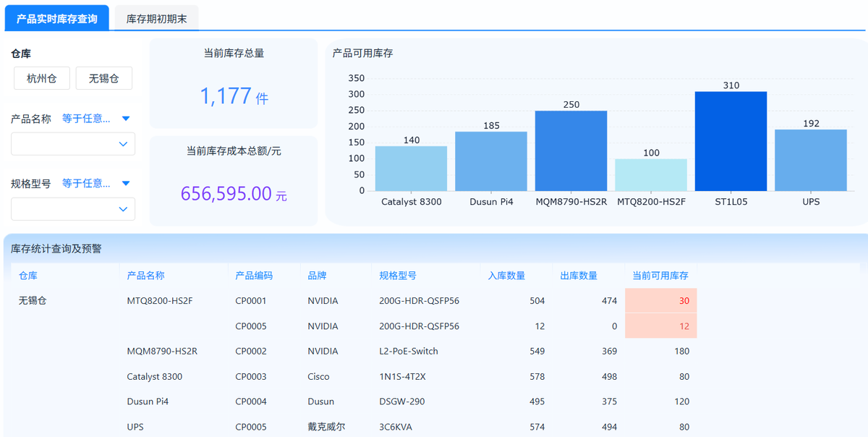This screenshot has width=868, height=437.
Task: Select the 产品实时库存查询 tab
Action: click(57, 19)
